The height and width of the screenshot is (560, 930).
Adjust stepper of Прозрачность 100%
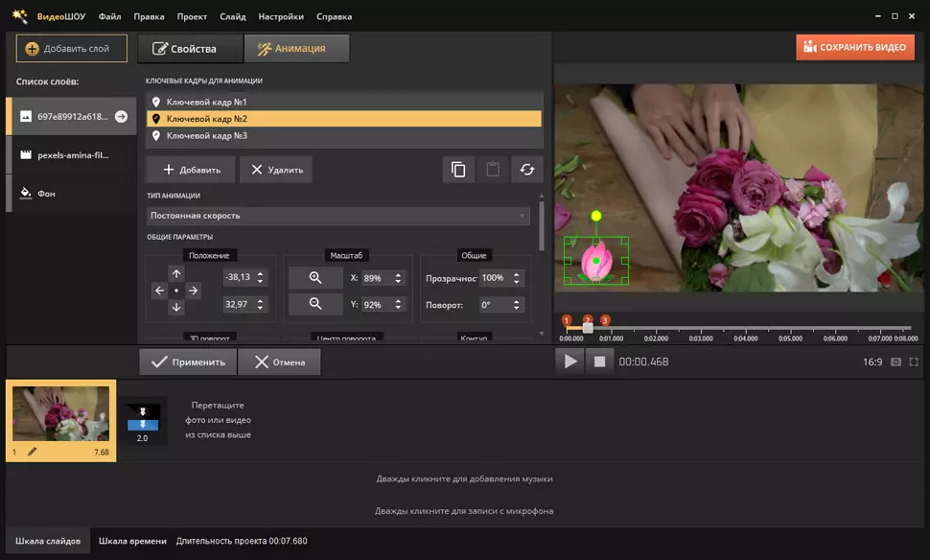pyautogui.click(x=517, y=278)
